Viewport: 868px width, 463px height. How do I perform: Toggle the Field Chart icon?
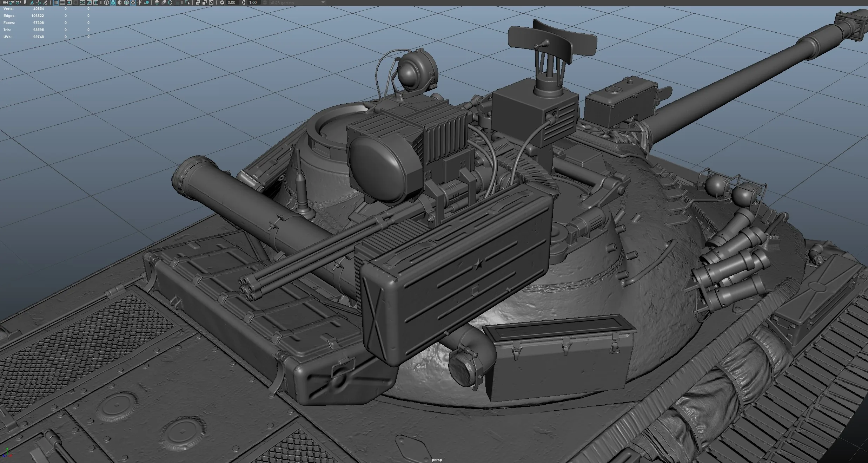click(x=82, y=2)
